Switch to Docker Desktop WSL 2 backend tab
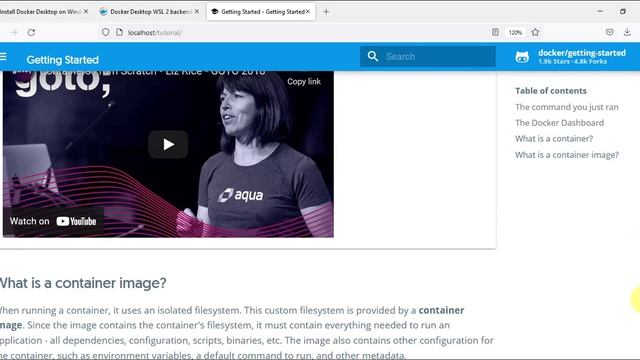The width and height of the screenshot is (640, 360). click(x=149, y=12)
